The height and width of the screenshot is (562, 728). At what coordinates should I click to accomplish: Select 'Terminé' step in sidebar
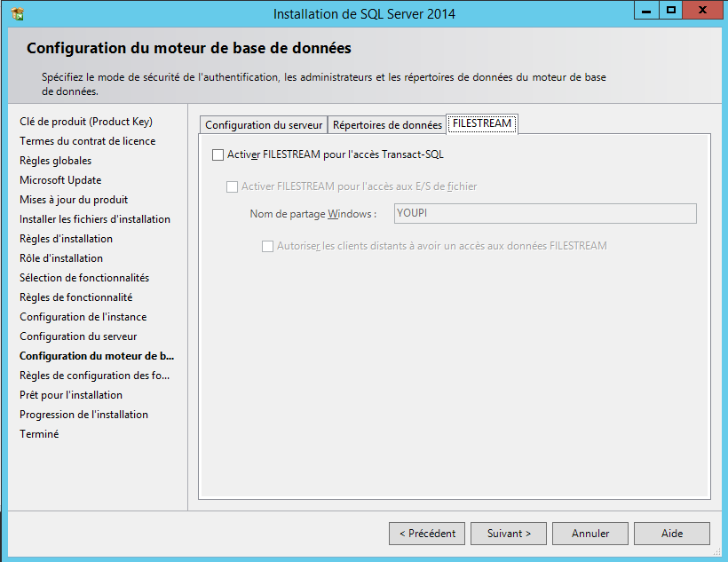[39, 434]
